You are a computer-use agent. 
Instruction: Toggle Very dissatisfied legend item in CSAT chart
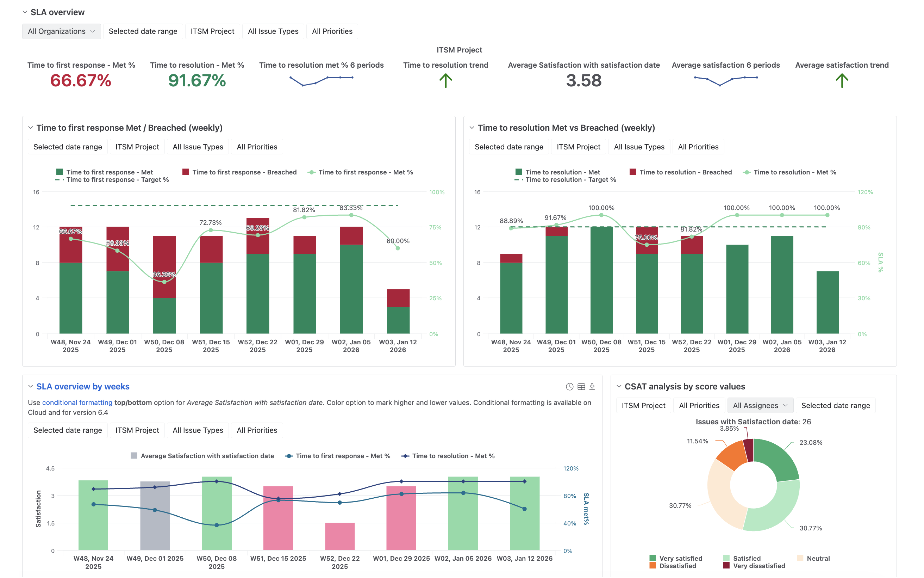pyautogui.click(x=754, y=566)
